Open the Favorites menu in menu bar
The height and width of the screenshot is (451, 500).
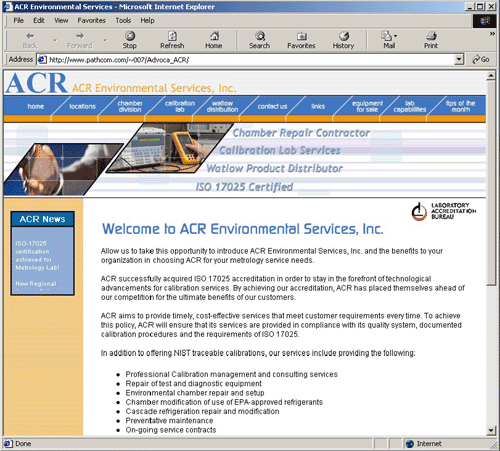click(91, 21)
